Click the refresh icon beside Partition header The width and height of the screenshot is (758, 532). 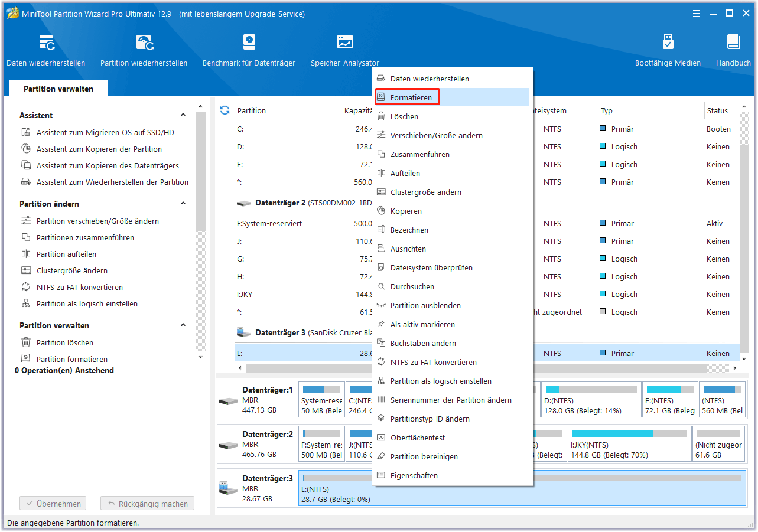pyautogui.click(x=225, y=110)
